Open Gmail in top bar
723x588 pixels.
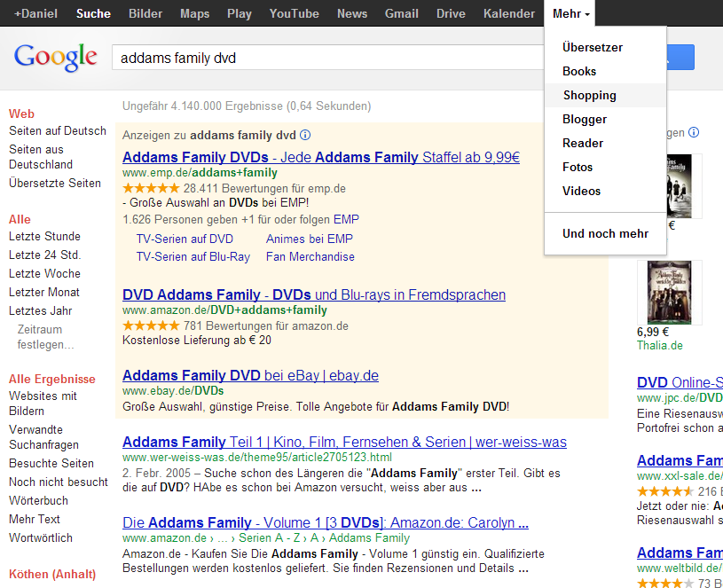[x=402, y=14]
